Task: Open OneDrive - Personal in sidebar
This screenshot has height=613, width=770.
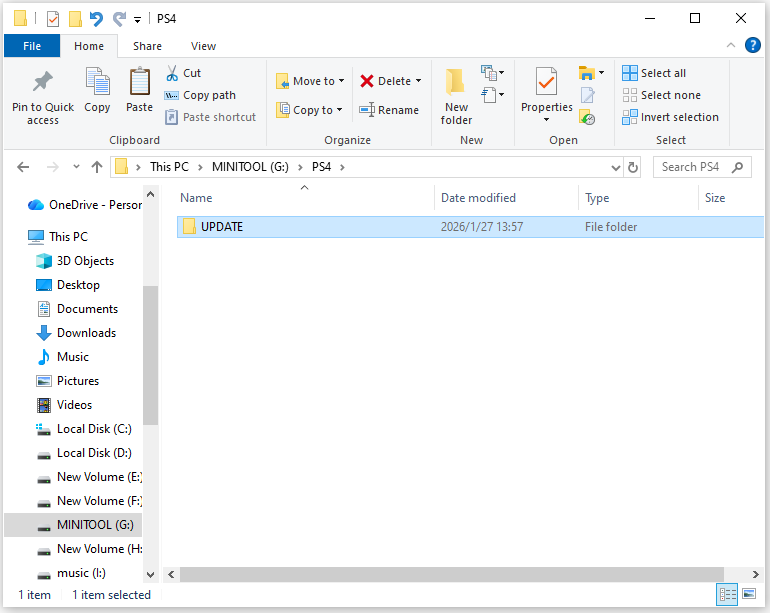Action: tap(84, 205)
